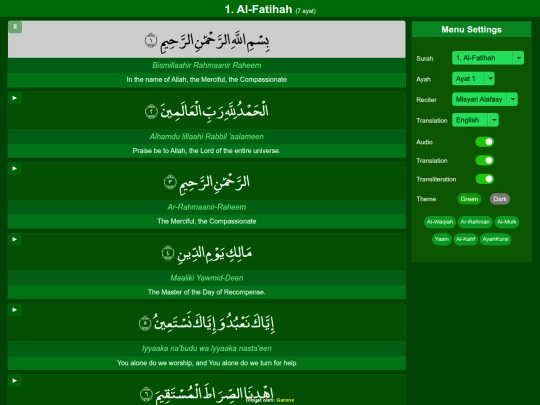
Task: Jump to AyatKursi shortcut
Action: (x=495, y=239)
